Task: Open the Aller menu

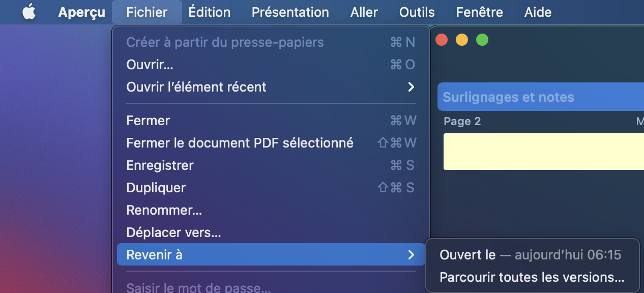Action: click(364, 12)
